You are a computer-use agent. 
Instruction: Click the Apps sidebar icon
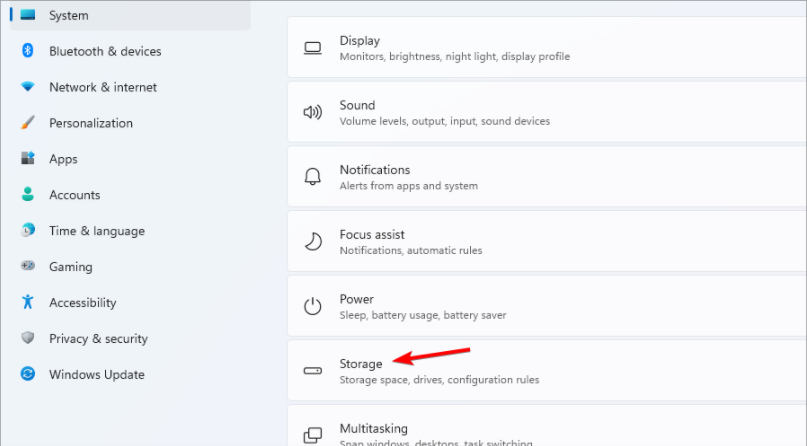[28, 159]
